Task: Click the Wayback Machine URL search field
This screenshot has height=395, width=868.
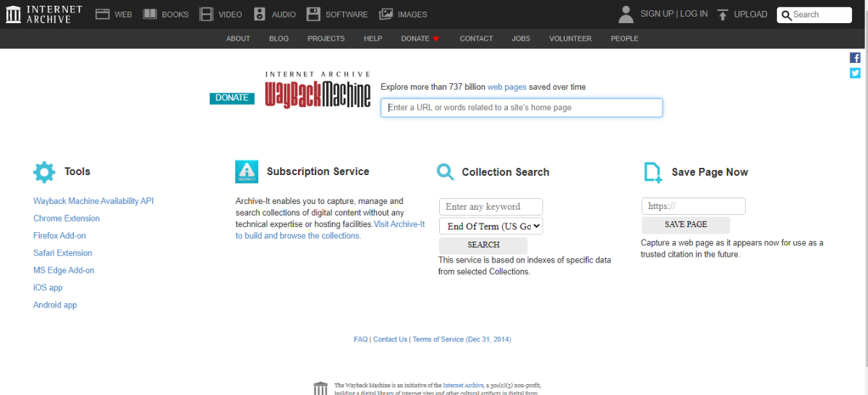Action: 522,108
